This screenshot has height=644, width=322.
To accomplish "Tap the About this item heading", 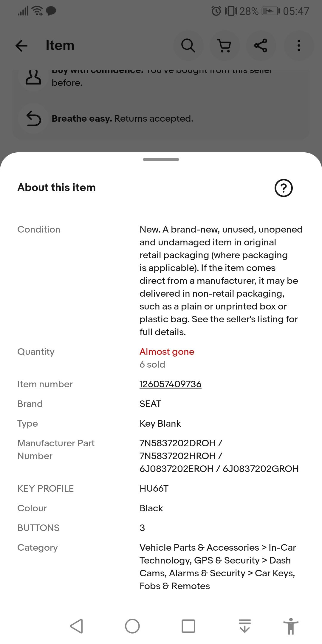I will coord(57,188).
